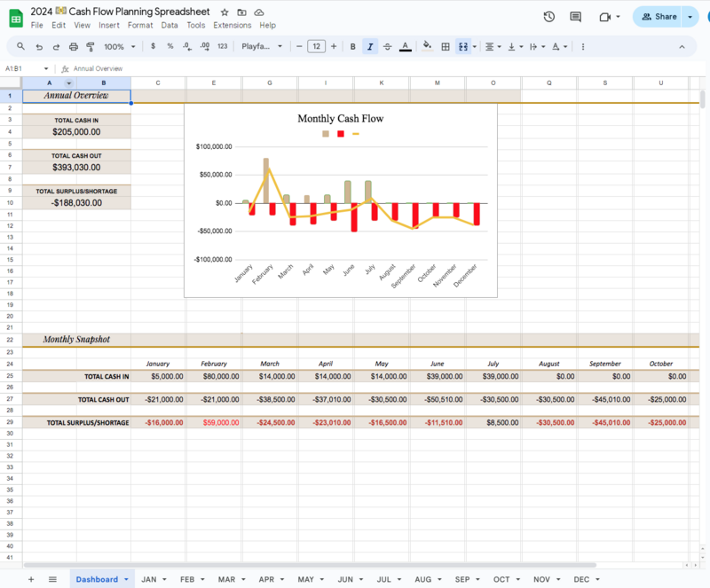Click the Share button
The width and height of the screenshot is (710, 588).
659,17
